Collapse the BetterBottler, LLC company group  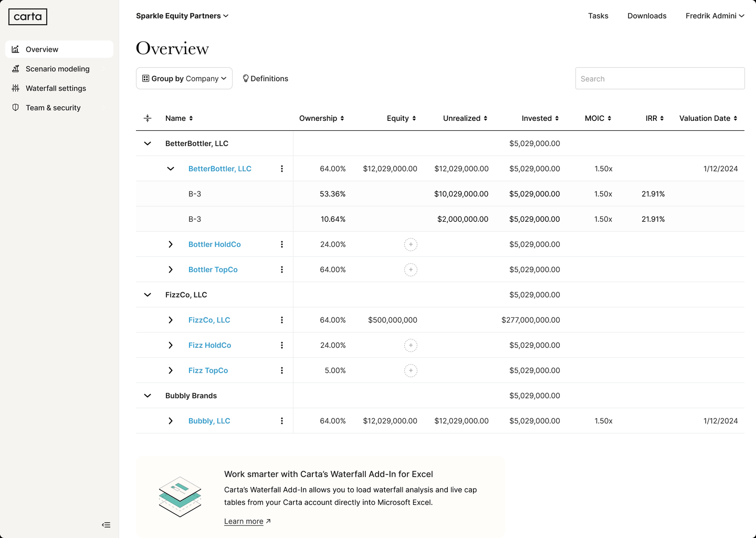148,143
